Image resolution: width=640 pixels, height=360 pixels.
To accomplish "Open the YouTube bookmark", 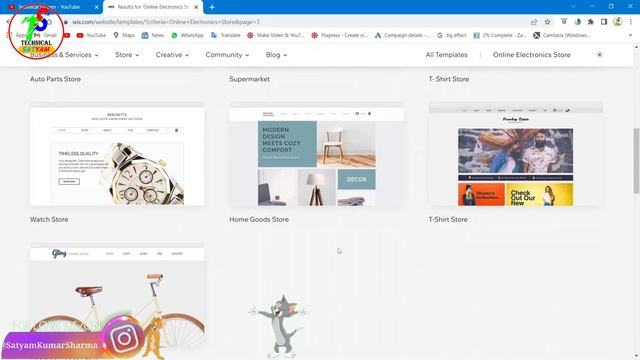I will [x=91, y=36].
